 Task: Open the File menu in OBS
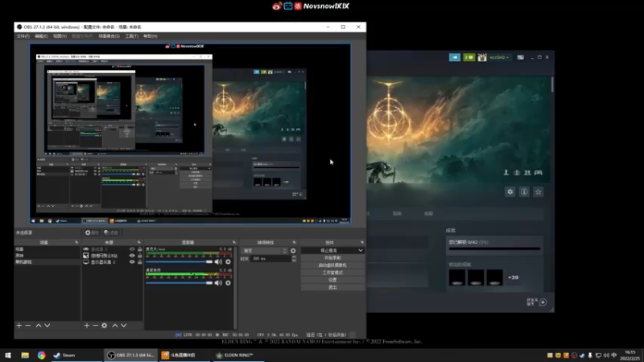[x=23, y=36]
